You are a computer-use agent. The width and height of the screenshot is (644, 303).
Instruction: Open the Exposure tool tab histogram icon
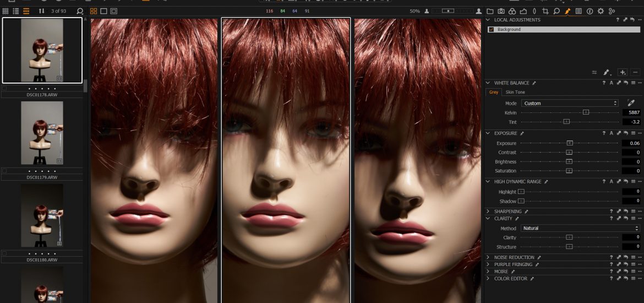[x=523, y=11]
